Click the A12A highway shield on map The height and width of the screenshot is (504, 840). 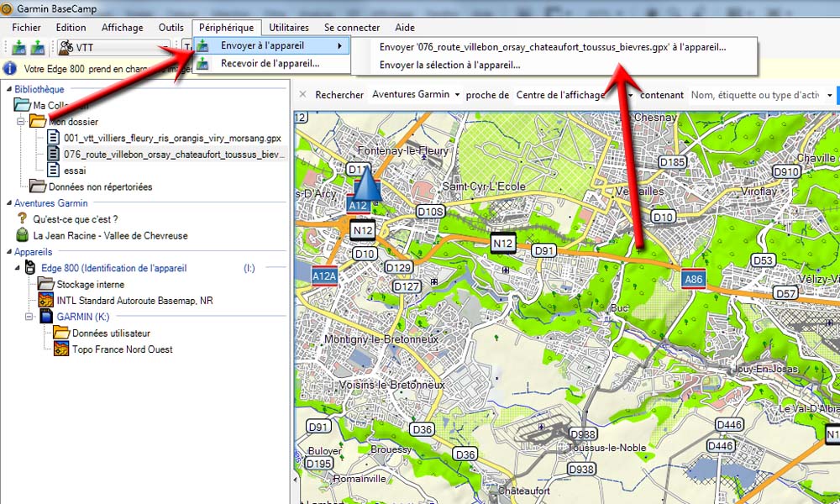[x=324, y=276]
